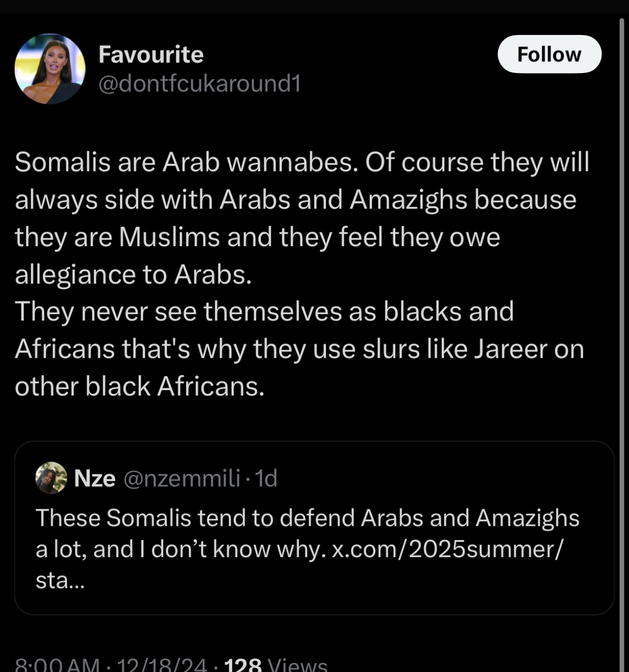629x672 pixels.
Task: Click "allegiance to Arabs" line in post
Action: tap(134, 274)
